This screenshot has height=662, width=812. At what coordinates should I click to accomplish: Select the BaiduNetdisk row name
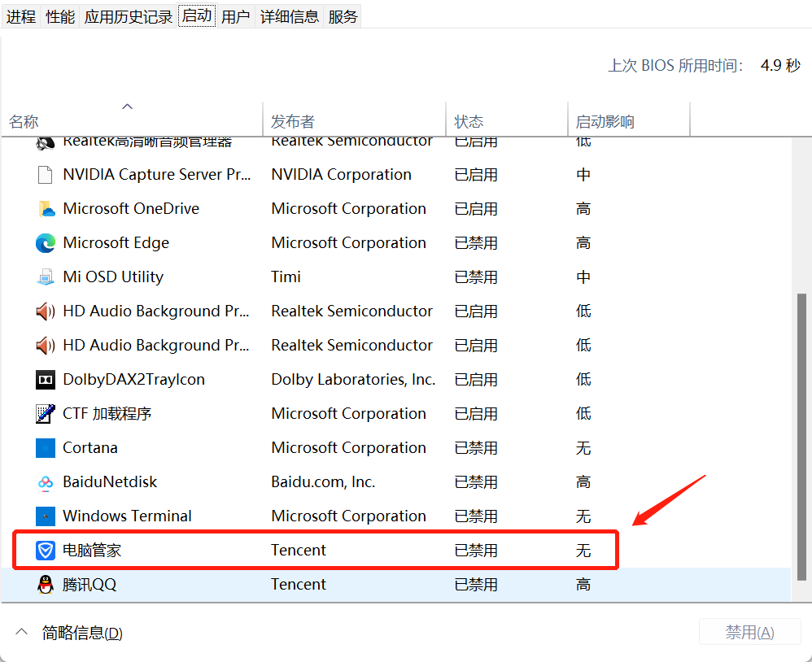110,482
